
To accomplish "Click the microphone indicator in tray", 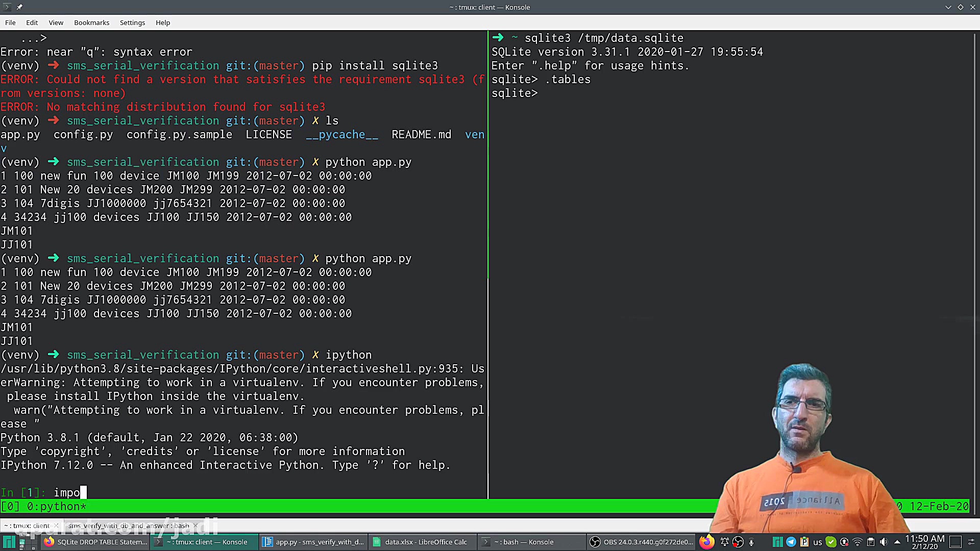I will coord(751,542).
